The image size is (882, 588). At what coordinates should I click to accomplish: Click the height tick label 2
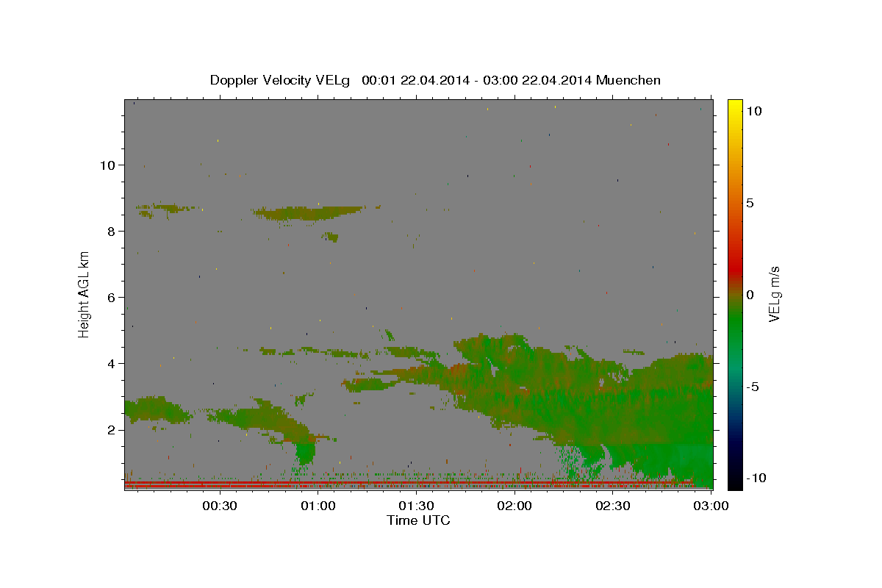click(x=110, y=429)
